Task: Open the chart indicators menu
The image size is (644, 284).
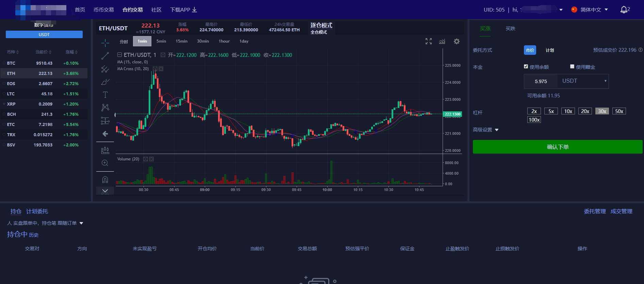Action: tap(442, 42)
